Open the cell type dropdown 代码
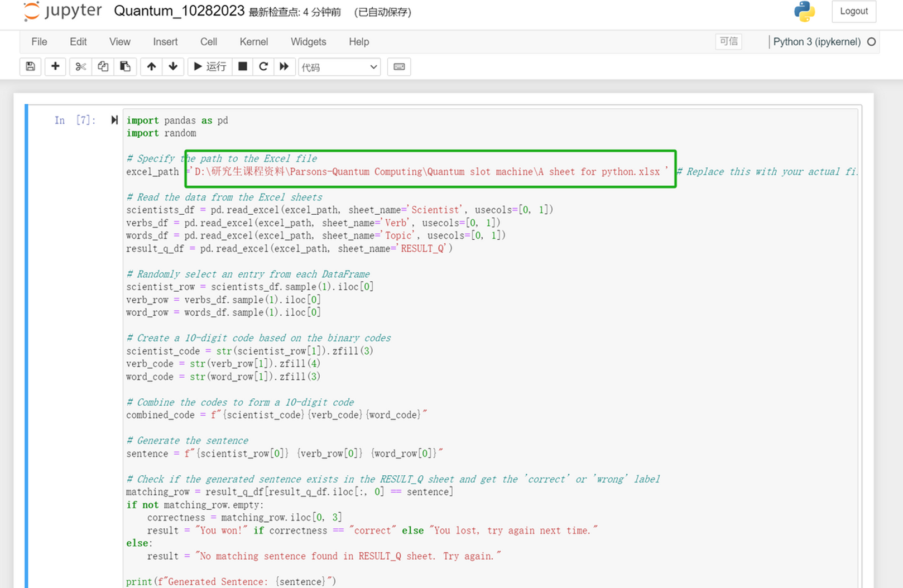 point(339,67)
